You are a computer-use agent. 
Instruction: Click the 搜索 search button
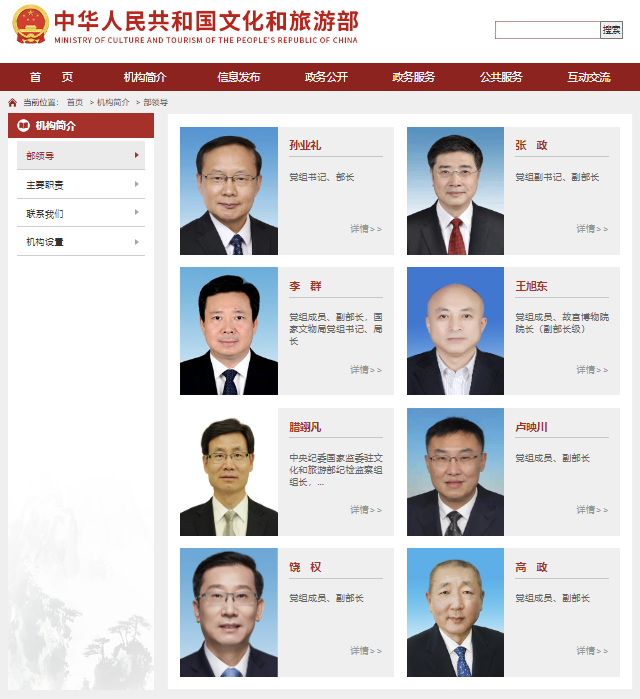pyautogui.click(x=611, y=30)
